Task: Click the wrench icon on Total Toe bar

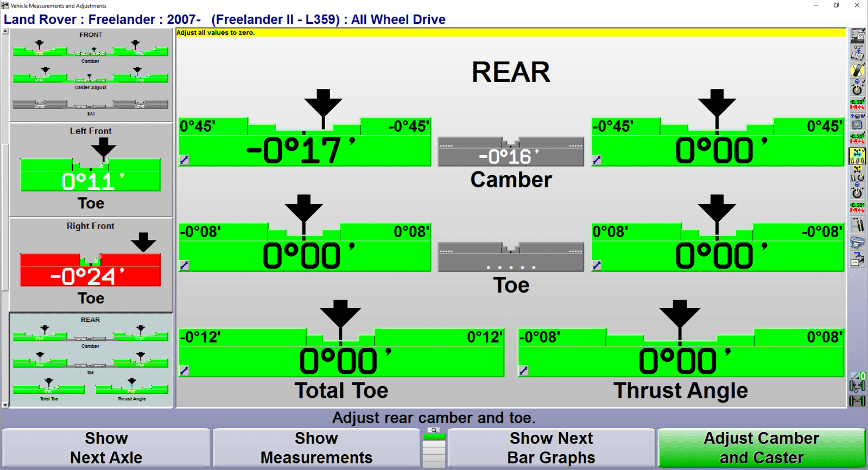Action: pyautogui.click(x=184, y=371)
